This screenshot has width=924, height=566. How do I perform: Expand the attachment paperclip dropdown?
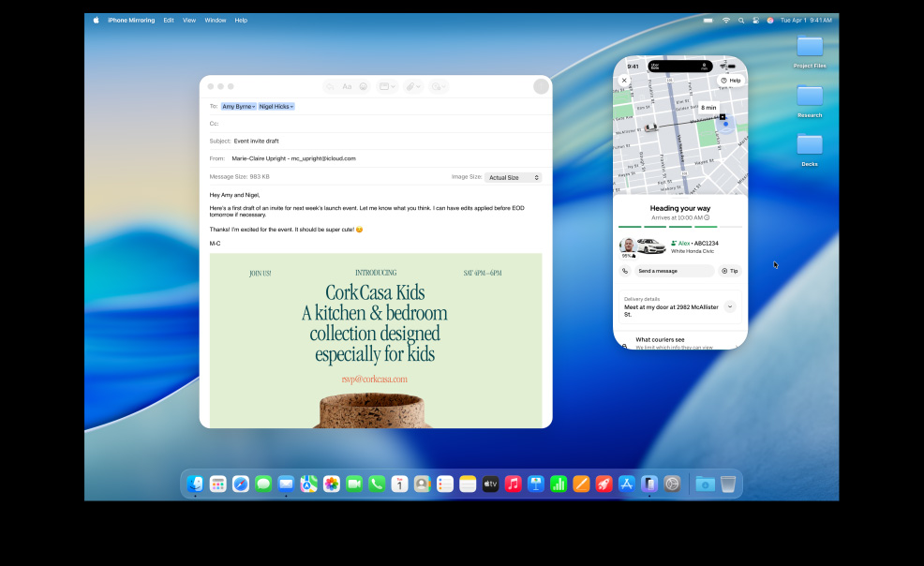413,86
